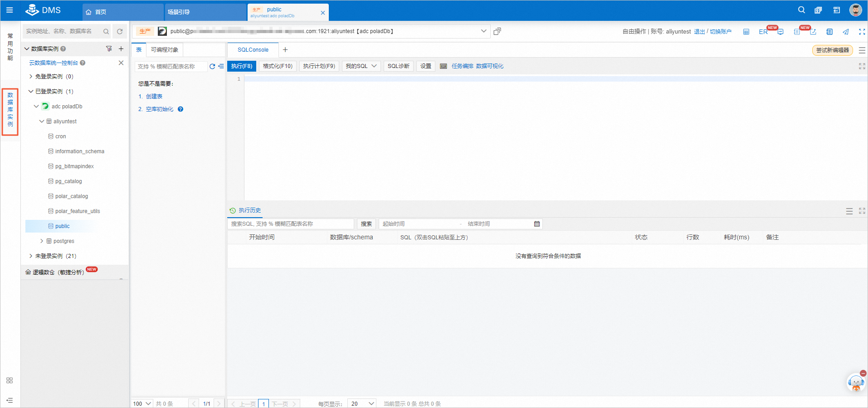
Task: Click the 设置 button
Action: point(426,66)
